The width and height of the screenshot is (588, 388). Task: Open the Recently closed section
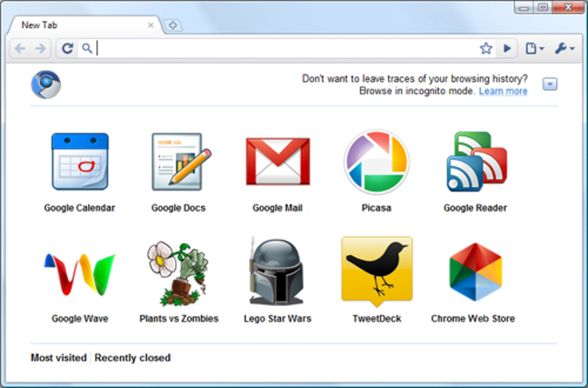[x=132, y=358]
